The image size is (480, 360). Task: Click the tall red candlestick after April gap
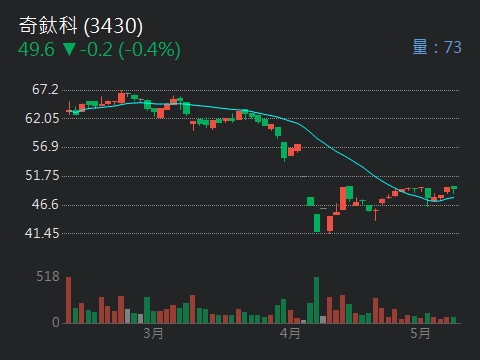coord(343,198)
